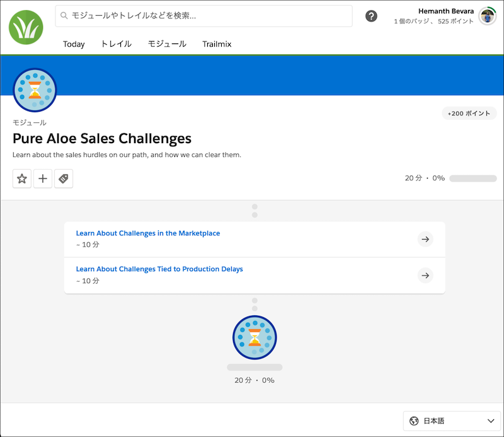Switch to the Trailmix tab
The height and width of the screenshot is (437, 504).
217,44
